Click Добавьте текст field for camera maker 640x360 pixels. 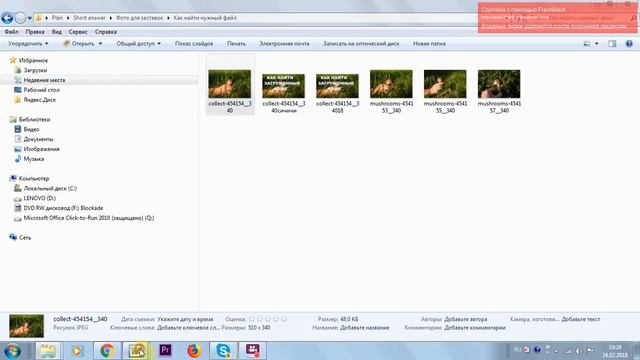pyautogui.click(x=581, y=319)
